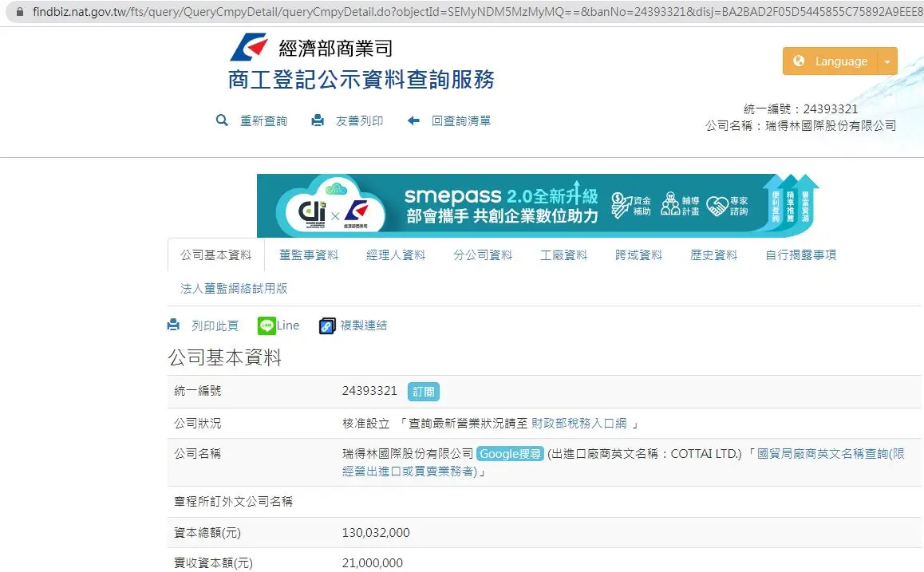924x572 pixels.
Task: Select 友善列印 printer-friendly link
Action: click(359, 120)
